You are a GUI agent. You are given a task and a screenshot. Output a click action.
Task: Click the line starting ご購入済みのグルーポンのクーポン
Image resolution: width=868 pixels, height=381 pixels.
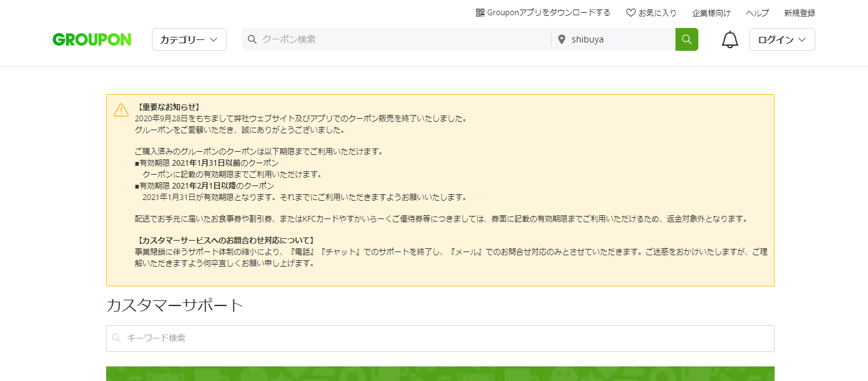[x=260, y=152]
